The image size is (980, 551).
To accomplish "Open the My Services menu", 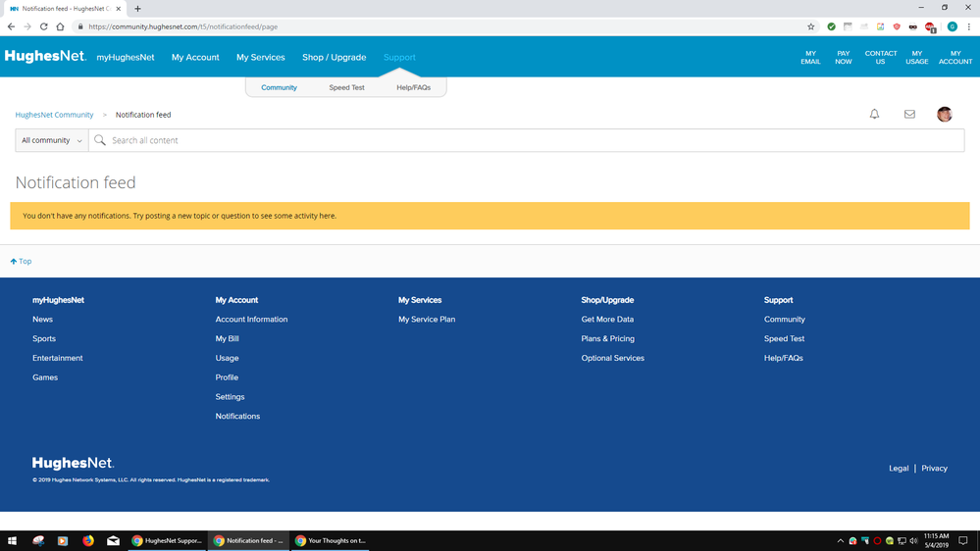I will [x=260, y=58].
